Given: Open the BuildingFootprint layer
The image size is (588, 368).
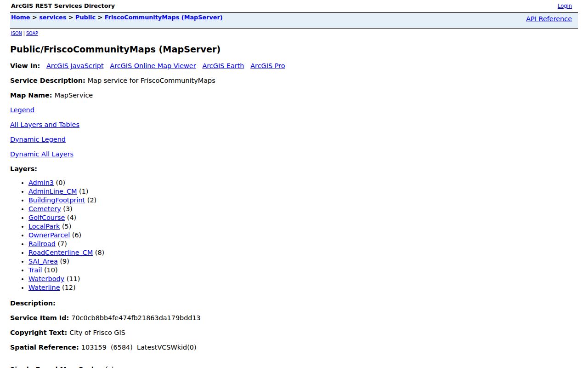Looking at the screenshot, I should (57, 200).
